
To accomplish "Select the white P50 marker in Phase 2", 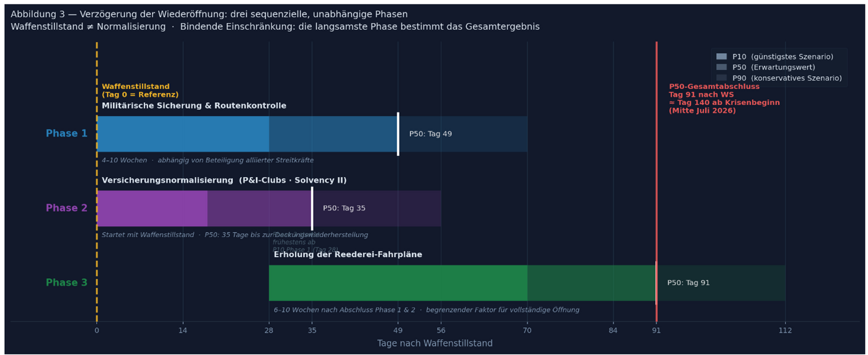I will 312,208.
